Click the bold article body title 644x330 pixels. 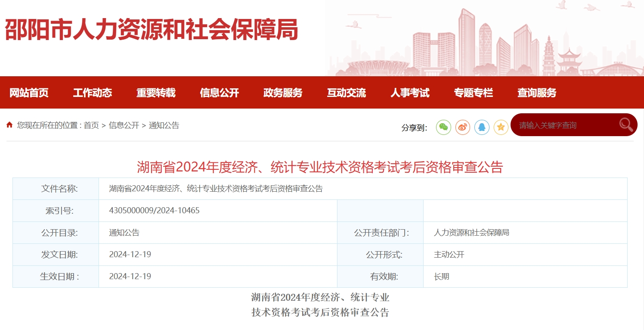tap(320, 305)
